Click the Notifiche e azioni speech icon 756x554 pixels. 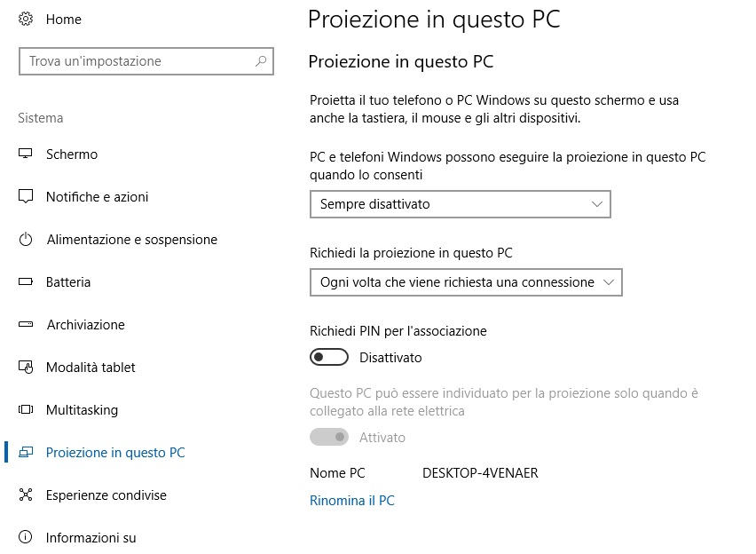pos(26,196)
